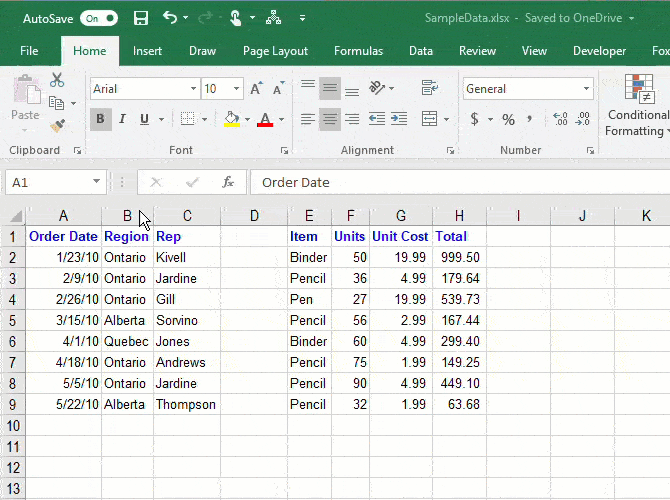Click the Accounting Number Format dollar icon

pyautogui.click(x=474, y=120)
